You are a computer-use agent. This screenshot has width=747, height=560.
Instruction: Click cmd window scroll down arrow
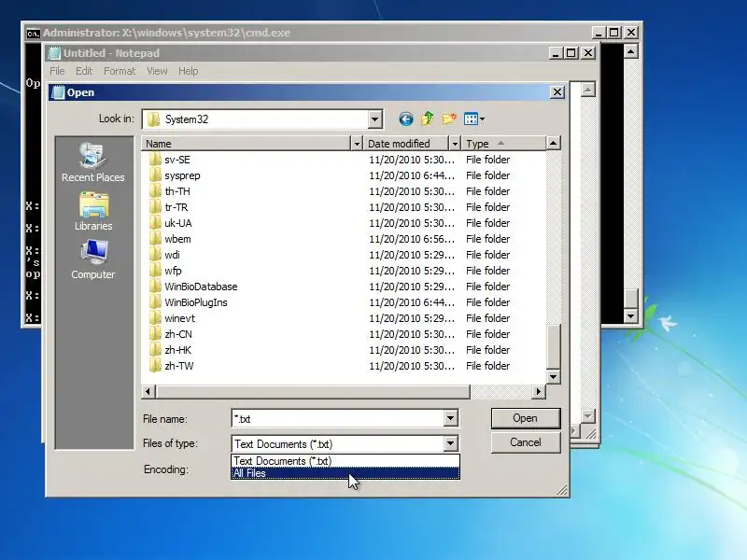pos(631,315)
